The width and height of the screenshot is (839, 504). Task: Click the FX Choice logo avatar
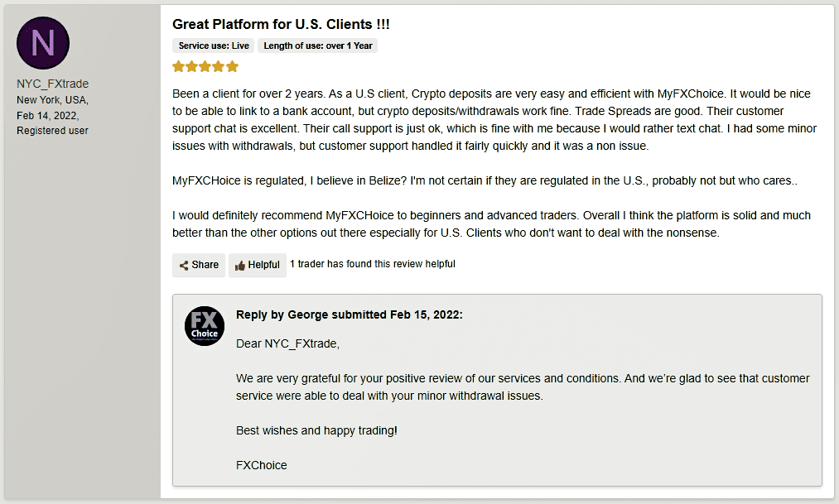[x=205, y=326]
